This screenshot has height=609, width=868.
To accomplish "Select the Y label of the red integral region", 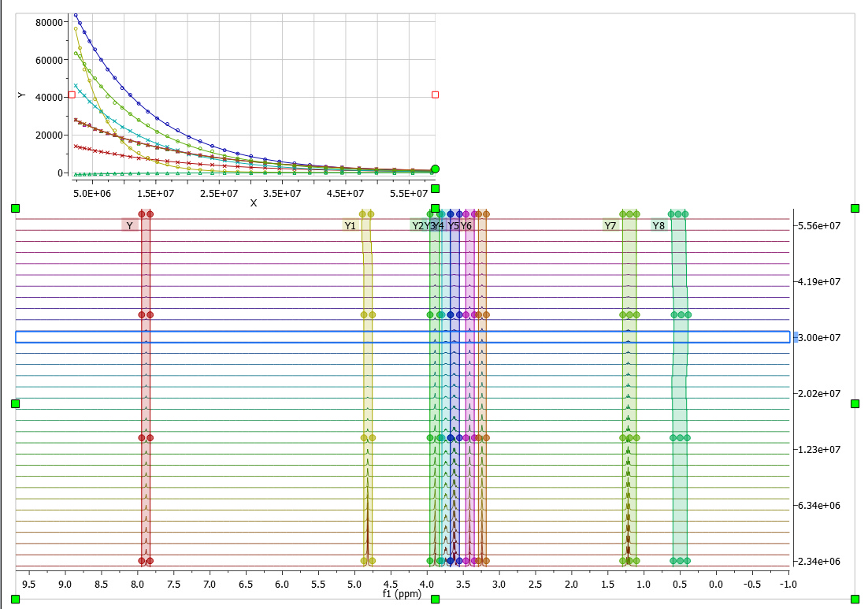I will click(x=129, y=226).
